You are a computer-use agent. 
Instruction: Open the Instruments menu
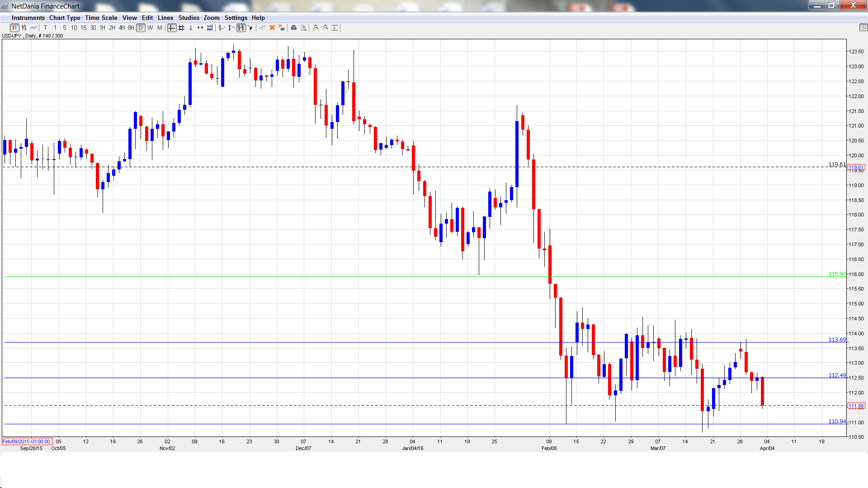click(x=28, y=18)
